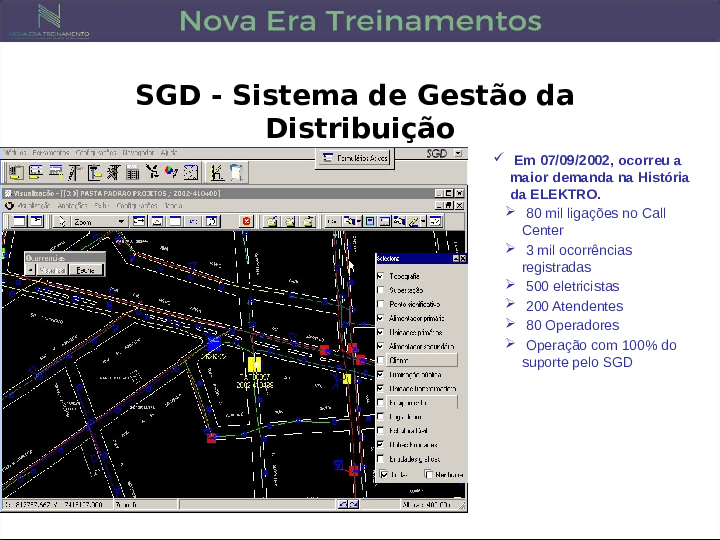The height and width of the screenshot is (540, 720).
Task: Toggle the Alimentador secundário checkbox
Action: pyautogui.click(x=380, y=346)
